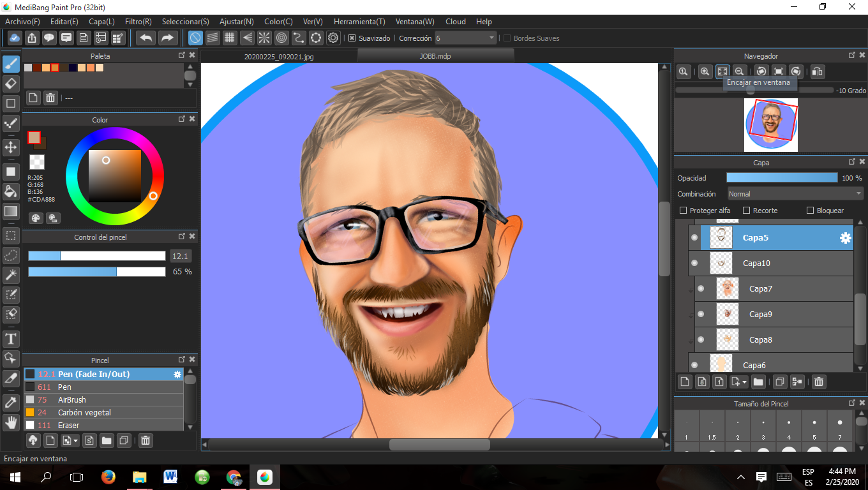Add a layer folder in Capa panel
Viewport: 868px width, 490px height.
(758, 382)
